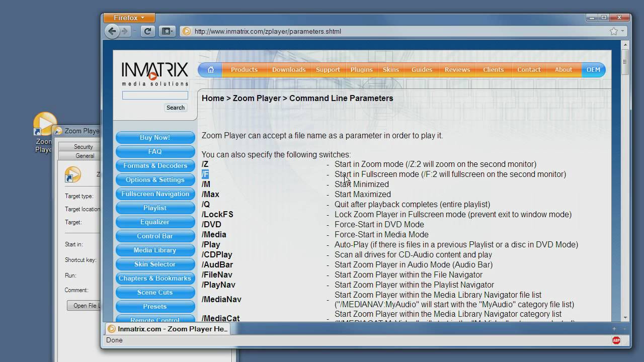Open the Plugins navigation item
The width and height of the screenshot is (644, 362).
[362, 70]
